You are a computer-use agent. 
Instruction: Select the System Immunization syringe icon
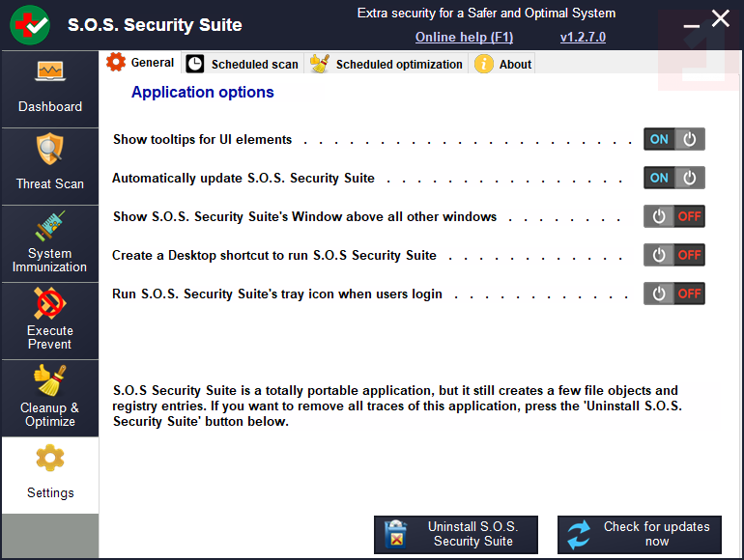click(50, 227)
